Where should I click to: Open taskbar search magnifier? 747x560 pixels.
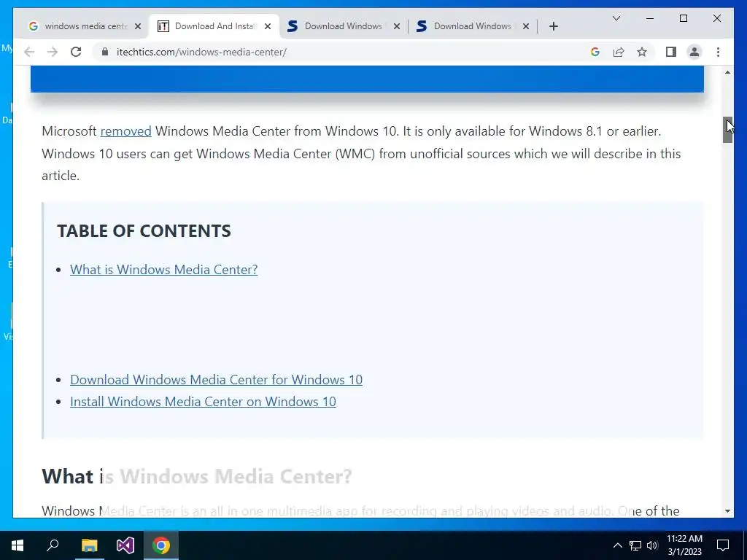point(53,545)
